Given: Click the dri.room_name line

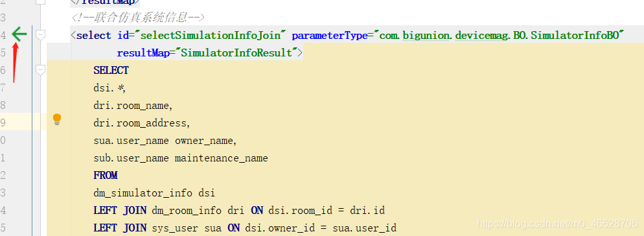Looking at the screenshot, I should coord(133,106).
